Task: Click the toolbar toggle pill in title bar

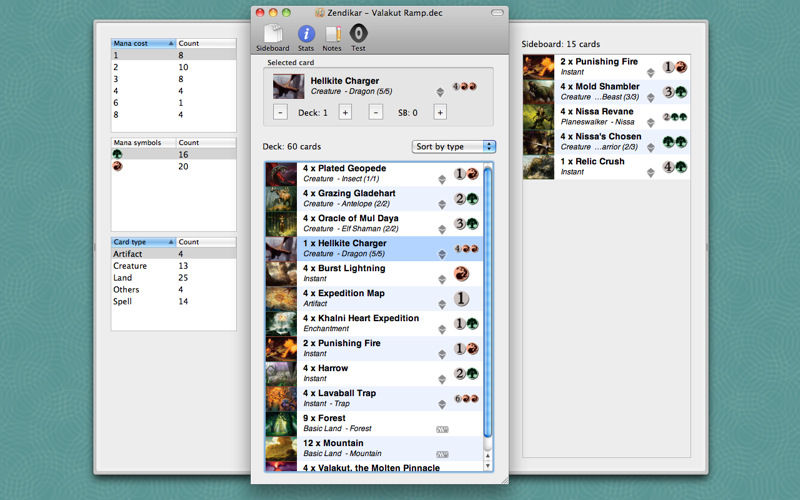Action: [x=497, y=13]
